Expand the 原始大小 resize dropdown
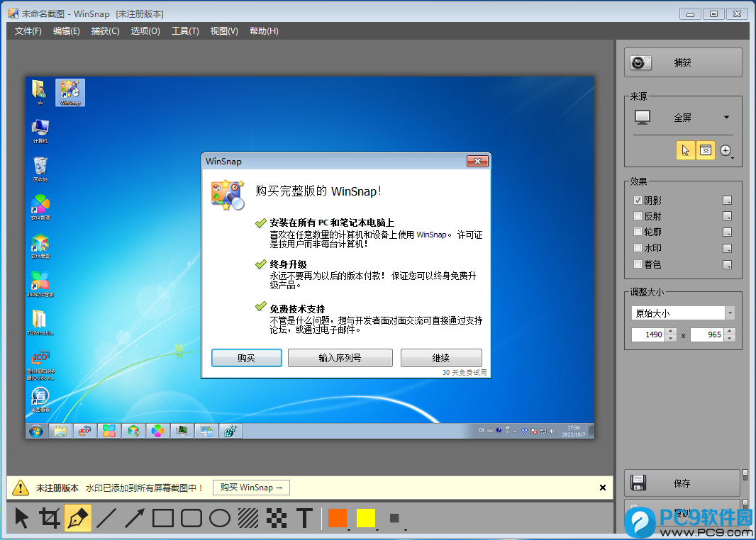The width and height of the screenshot is (756, 540). [730, 313]
